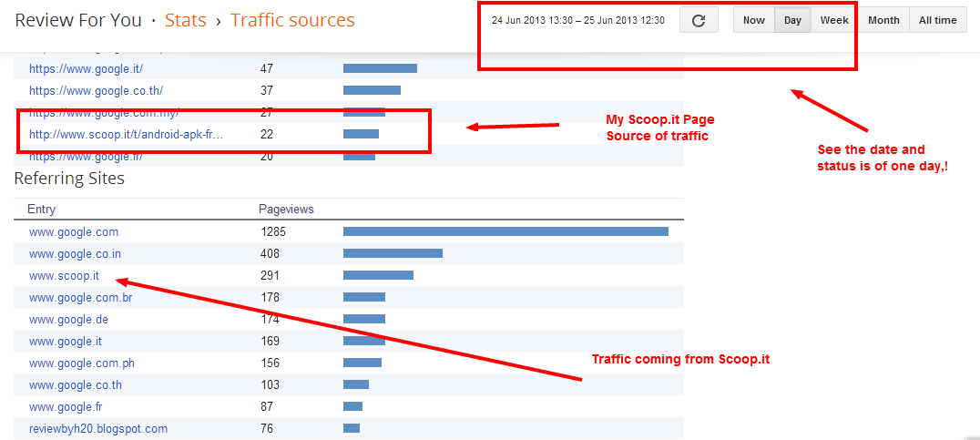
Task: Click the 103 pageviews value
Action: 270,385
